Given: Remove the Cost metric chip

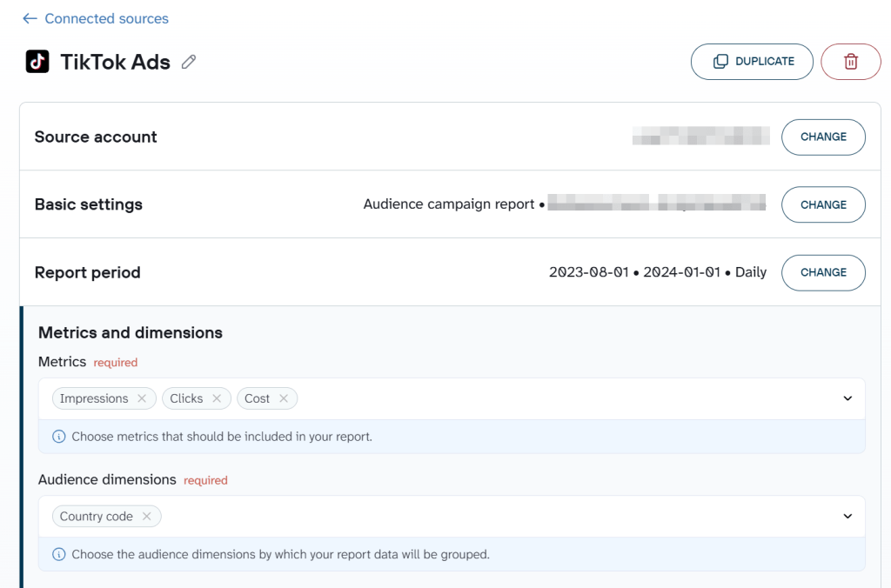Looking at the screenshot, I should 284,398.
